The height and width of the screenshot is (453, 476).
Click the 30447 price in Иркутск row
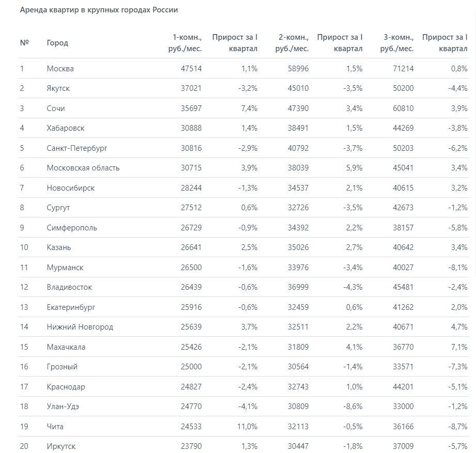[x=298, y=446]
